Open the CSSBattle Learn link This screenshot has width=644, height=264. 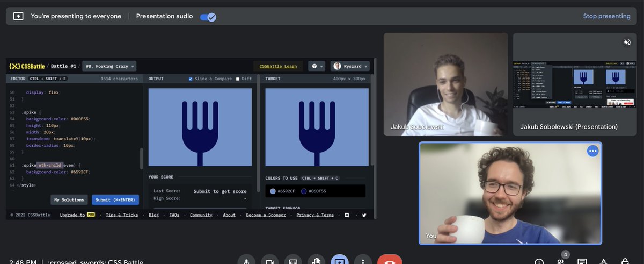[x=278, y=66]
